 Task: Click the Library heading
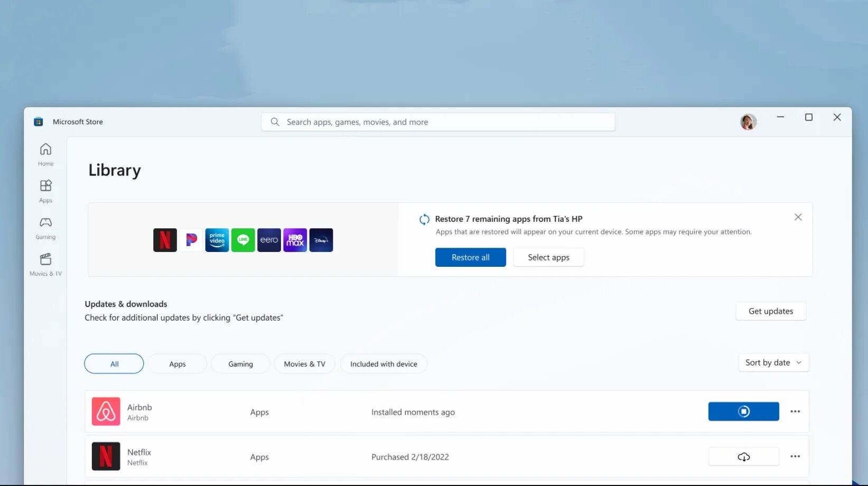point(115,170)
